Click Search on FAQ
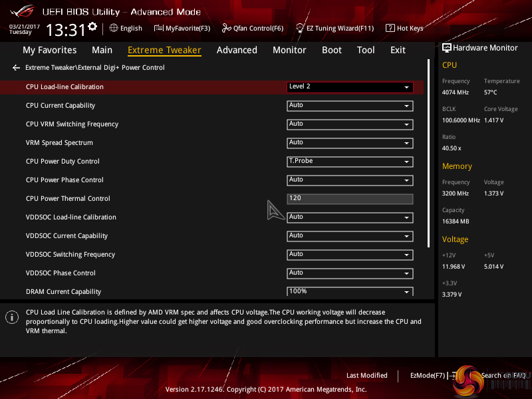The width and height of the screenshot is (532, 399). tap(503, 375)
